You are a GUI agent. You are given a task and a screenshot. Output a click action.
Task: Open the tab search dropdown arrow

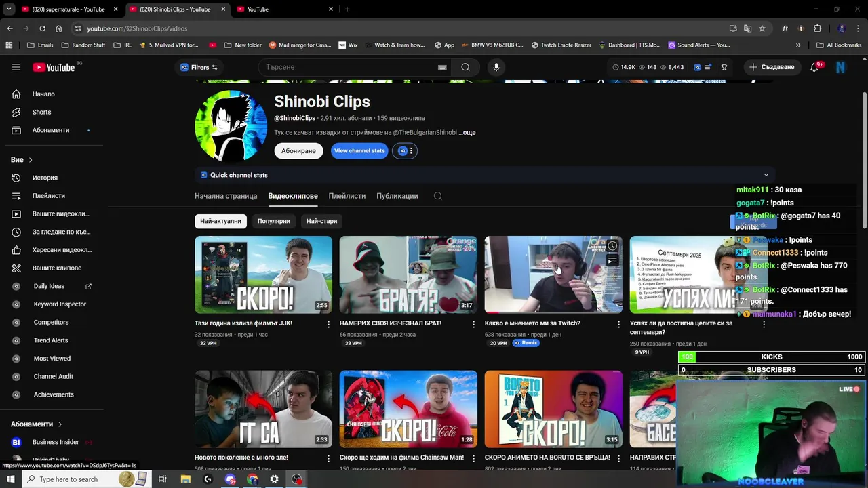9,9
